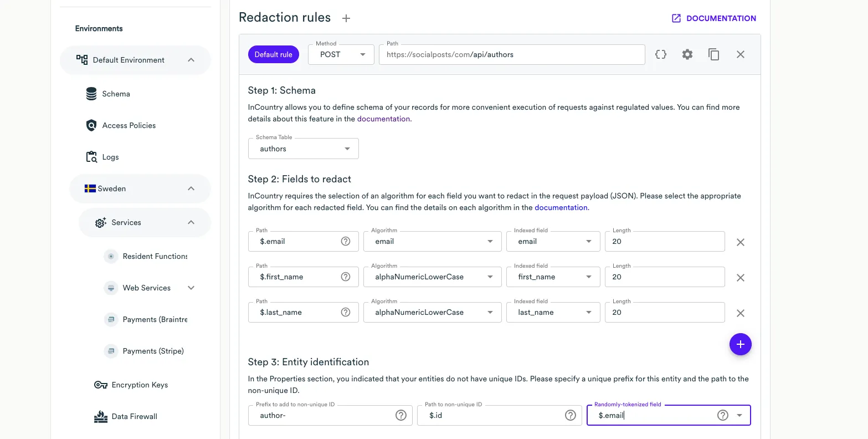
Task: Open the Logs panel
Action: click(110, 157)
